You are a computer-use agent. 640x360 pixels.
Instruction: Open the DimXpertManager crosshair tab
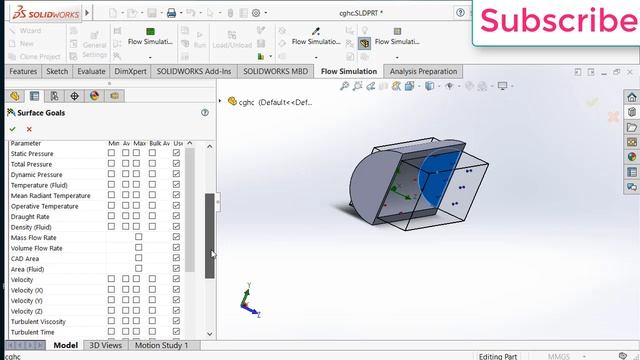74,96
